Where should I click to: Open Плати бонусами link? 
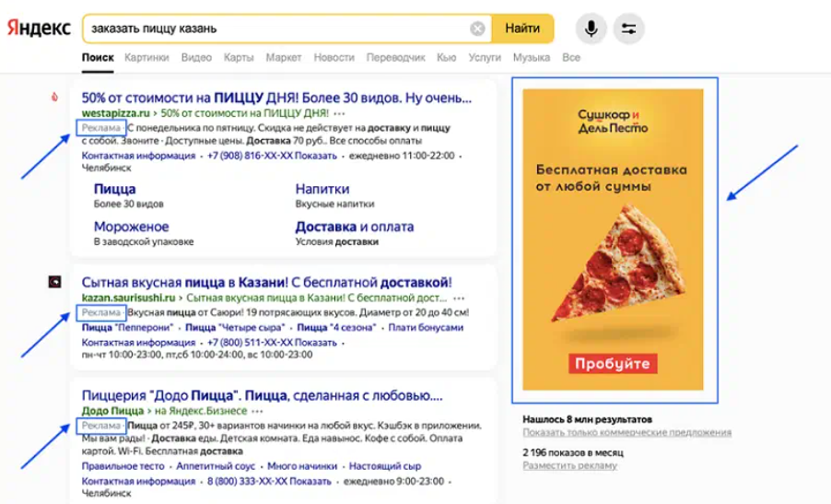(426, 327)
